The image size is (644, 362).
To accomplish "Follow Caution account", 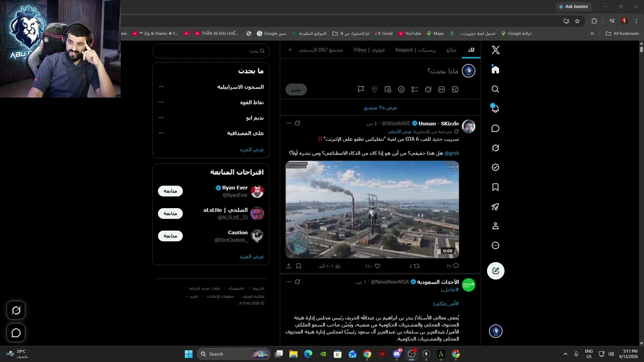I will (170, 236).
